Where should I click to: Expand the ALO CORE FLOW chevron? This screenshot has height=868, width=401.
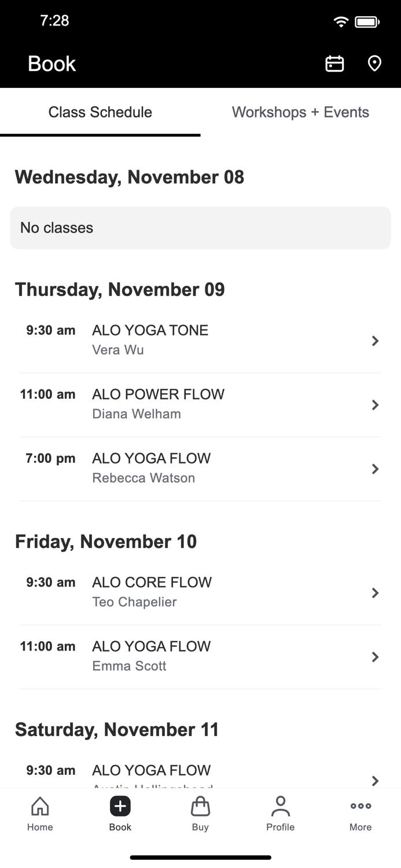point(375,593)
